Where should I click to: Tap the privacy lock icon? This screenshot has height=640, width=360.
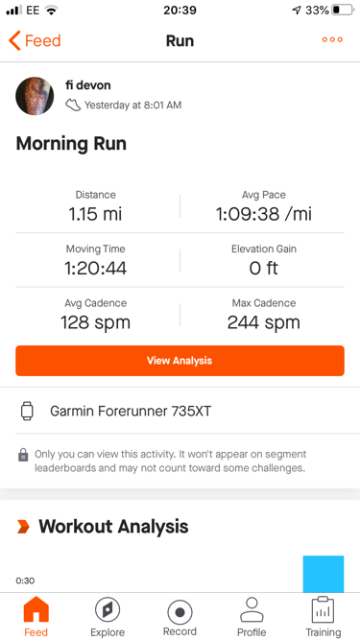click(23, 455)
